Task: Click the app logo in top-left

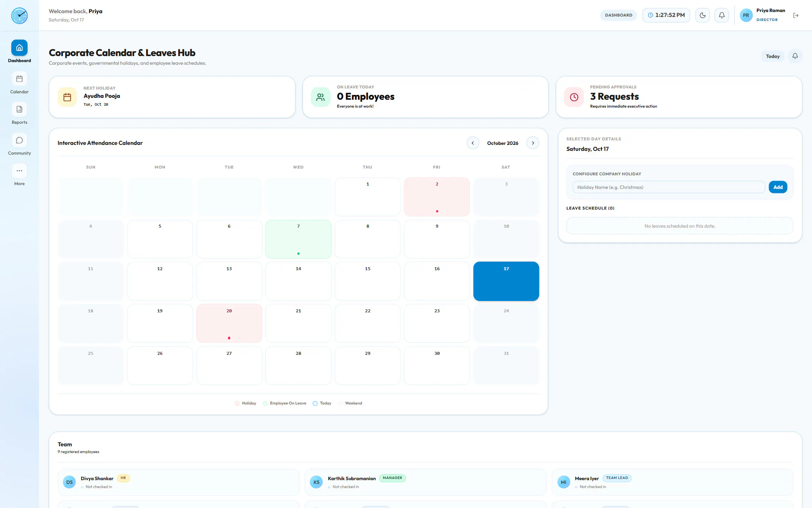Action: click(x=19, y=15)
